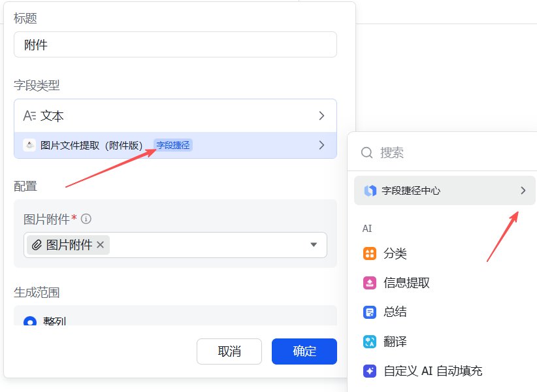
Task: Expand the 文本 field type row
Action: pos(321,116)
